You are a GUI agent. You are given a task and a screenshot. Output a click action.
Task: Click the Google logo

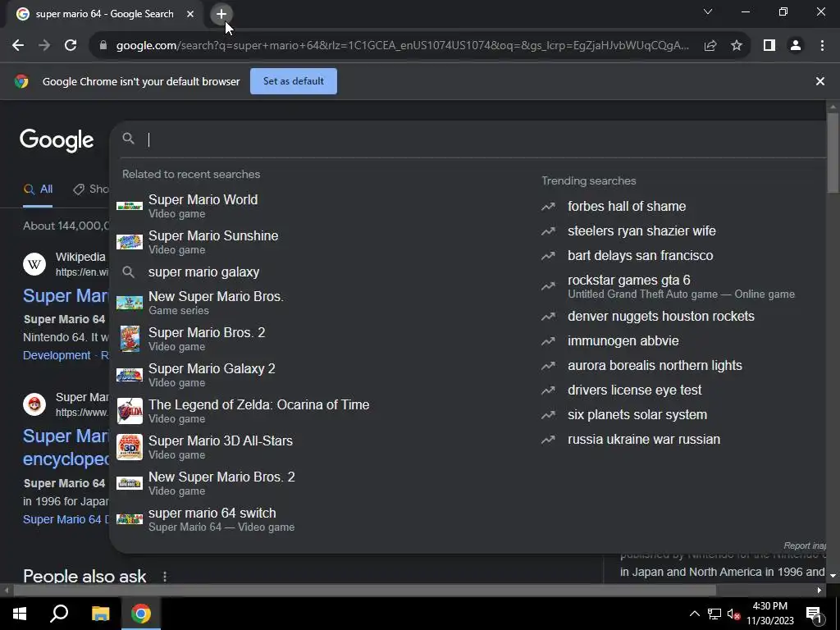57,140
